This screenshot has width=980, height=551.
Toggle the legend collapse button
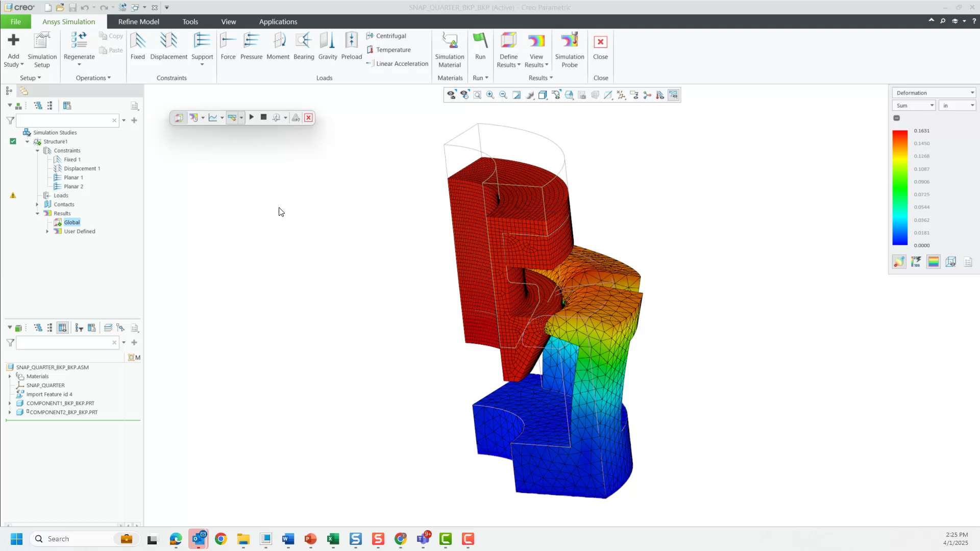click(897, 118)
